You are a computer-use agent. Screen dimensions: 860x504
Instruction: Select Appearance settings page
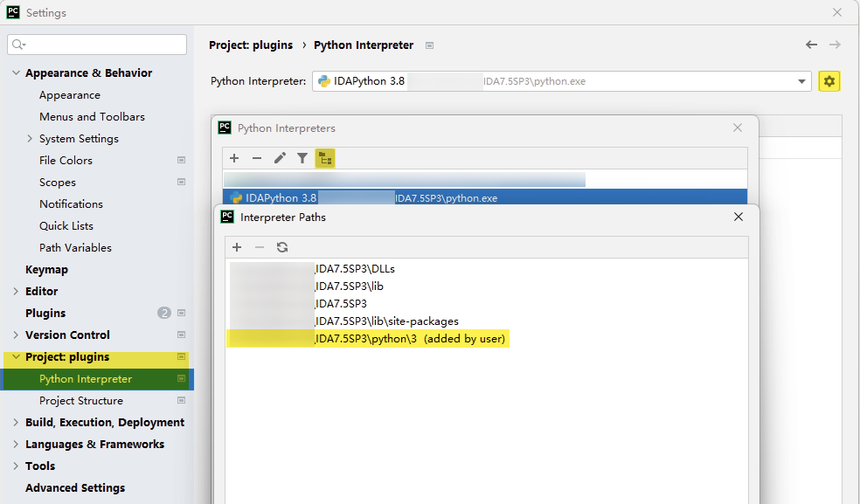70,95
